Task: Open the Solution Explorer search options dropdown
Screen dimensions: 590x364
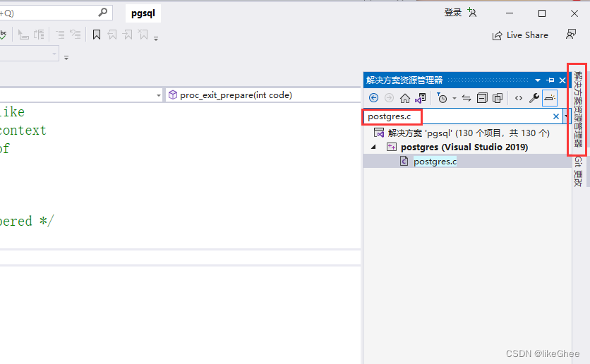Action: (566, 116)
